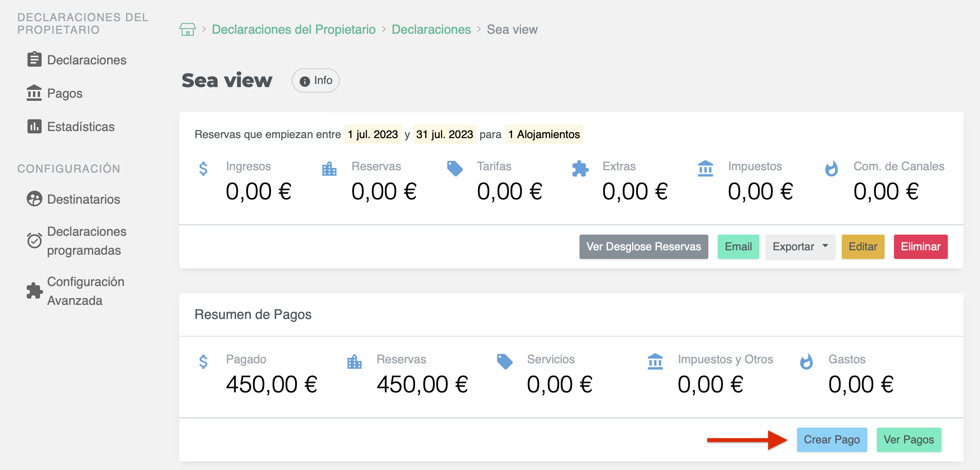Open the start date 1 jul. 2023 selector
980x470 pixels.
coord(372,134)
